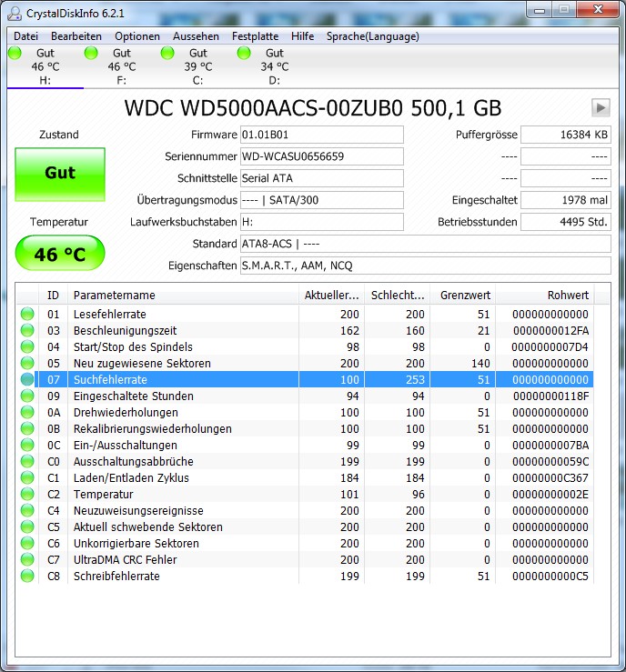Switch to the F: drive tab
626x672 pixels.
(122, 66)
